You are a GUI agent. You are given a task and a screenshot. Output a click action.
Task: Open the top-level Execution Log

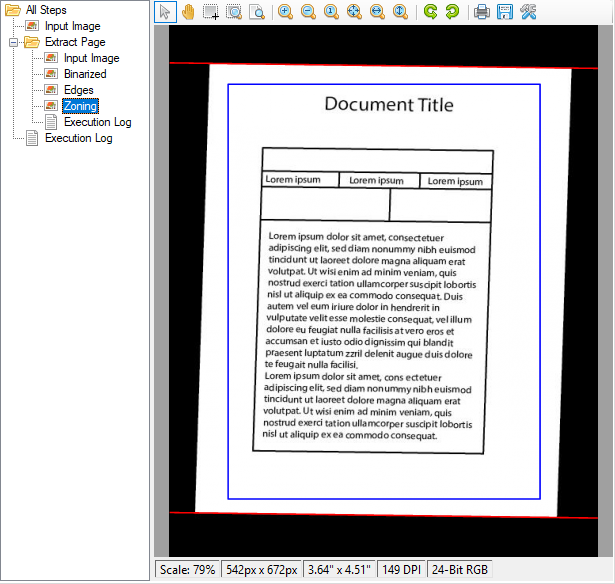79,138
